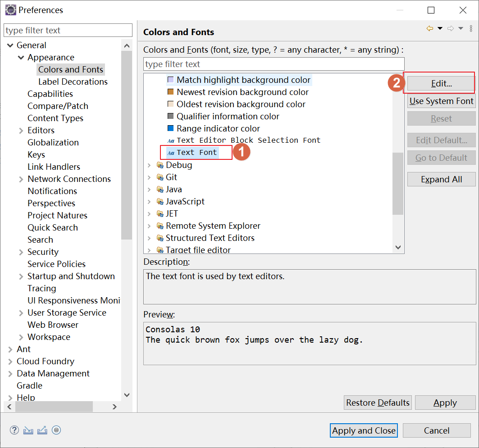Select Label Decorations in preferences tree
Screen dimensions: 479x448
tap(73, 82)
